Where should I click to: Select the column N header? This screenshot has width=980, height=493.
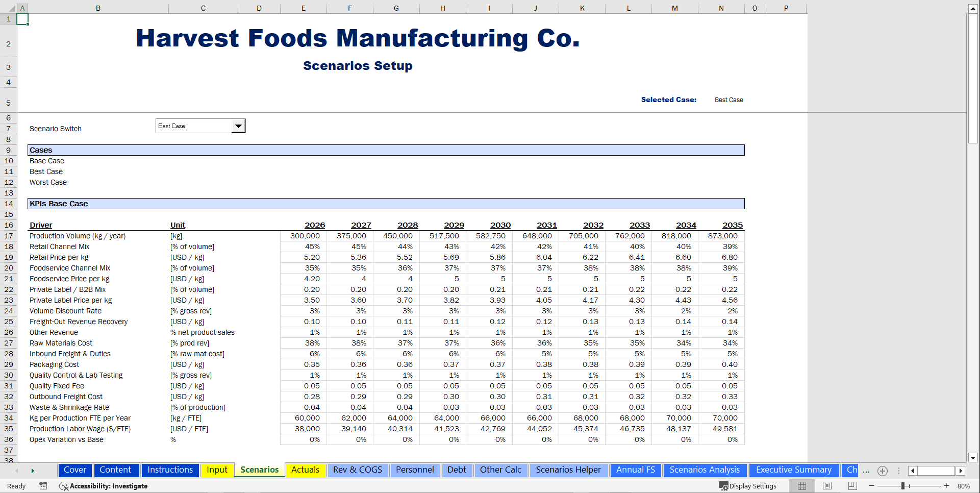click(x=721, y=8)
